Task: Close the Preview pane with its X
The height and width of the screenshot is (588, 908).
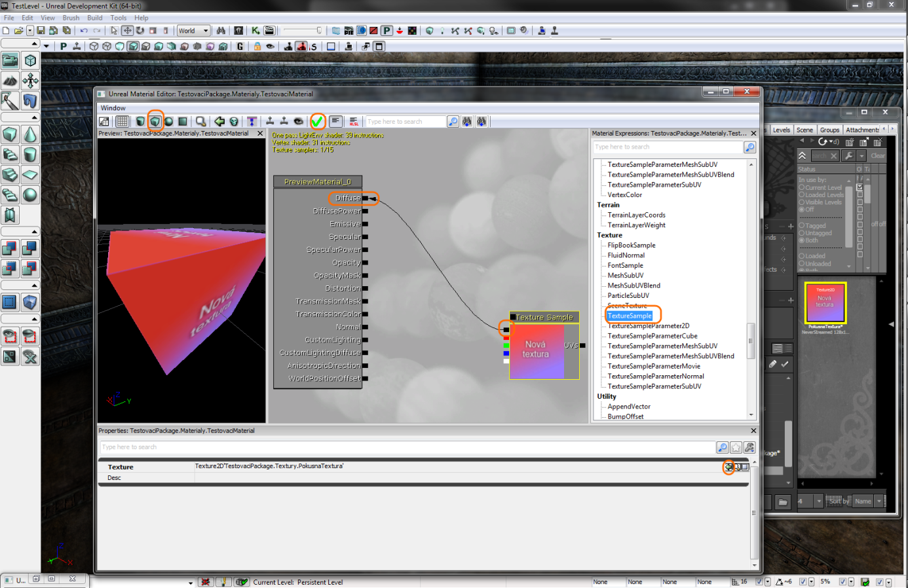Action: 260,133
